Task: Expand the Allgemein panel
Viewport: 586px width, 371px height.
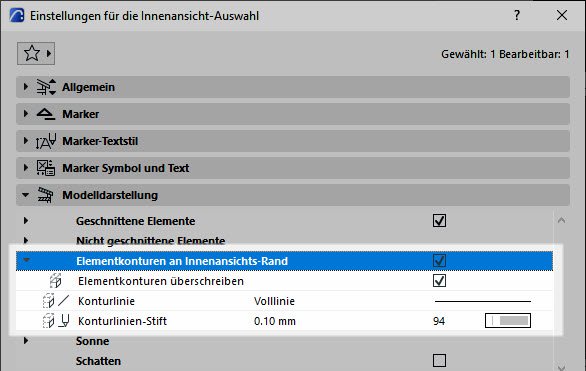Action: 25,87
